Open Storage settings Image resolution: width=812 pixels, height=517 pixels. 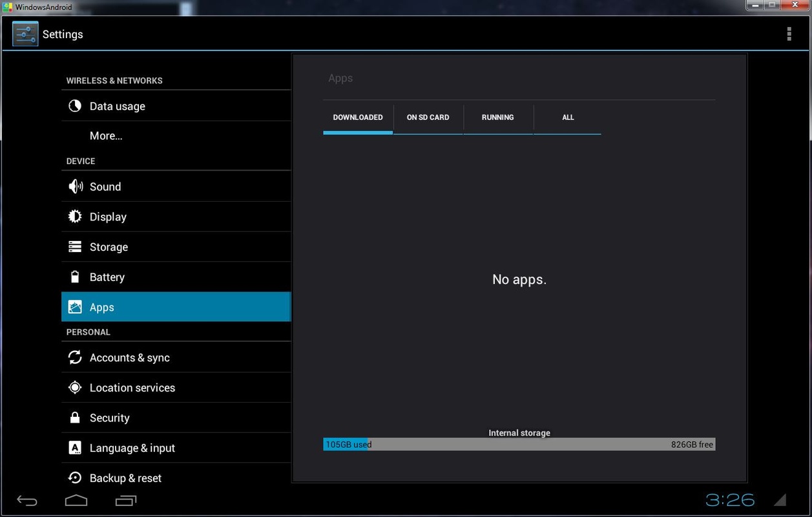click(109, 247)
